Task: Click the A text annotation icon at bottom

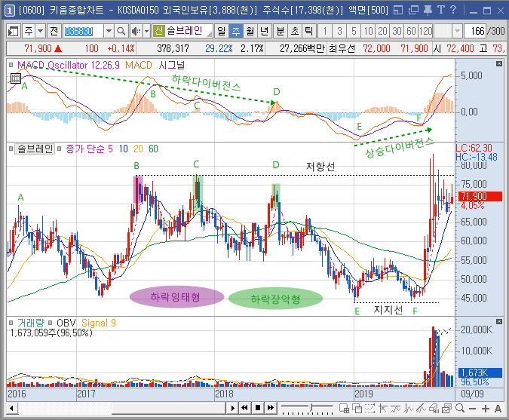Action: (498, 409)
